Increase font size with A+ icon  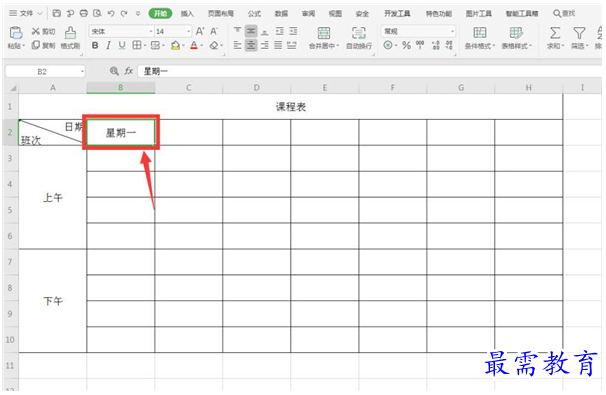point(200,31)
